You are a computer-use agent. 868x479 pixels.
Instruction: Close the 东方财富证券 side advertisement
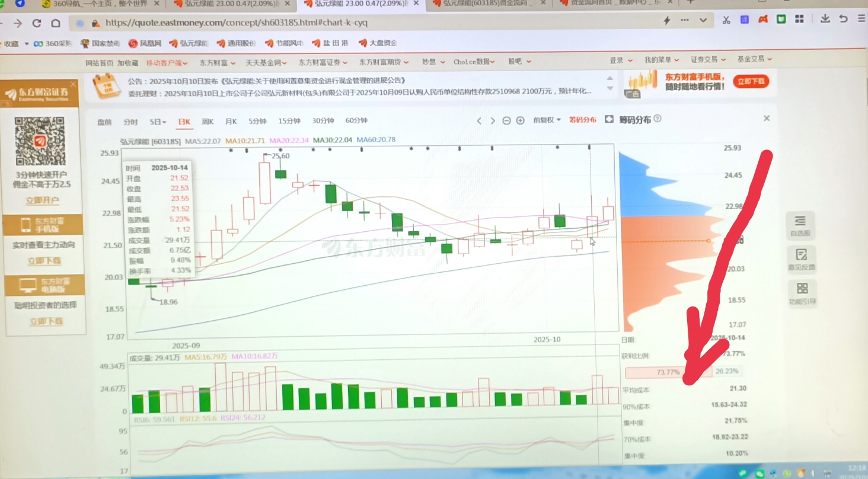point(74,84)
